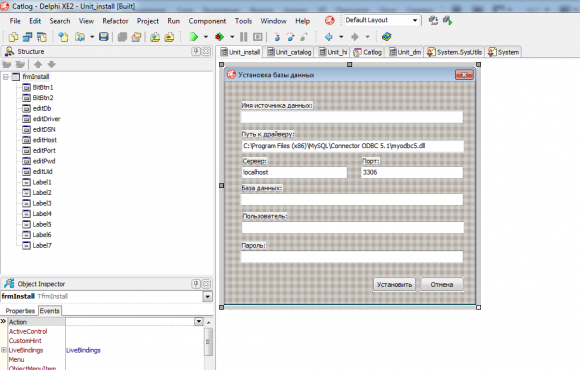Image resolution: width=580 pixels, height=370 pixels.
Task: Click the Pause icon in the debug toolbar
Action: coord(243,37)
